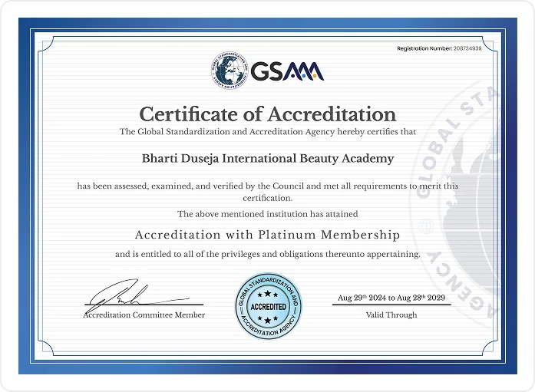Screen dimensions: 535x392
Task: Click 'The above mentioned institution has attained' line
Action: 267,214
